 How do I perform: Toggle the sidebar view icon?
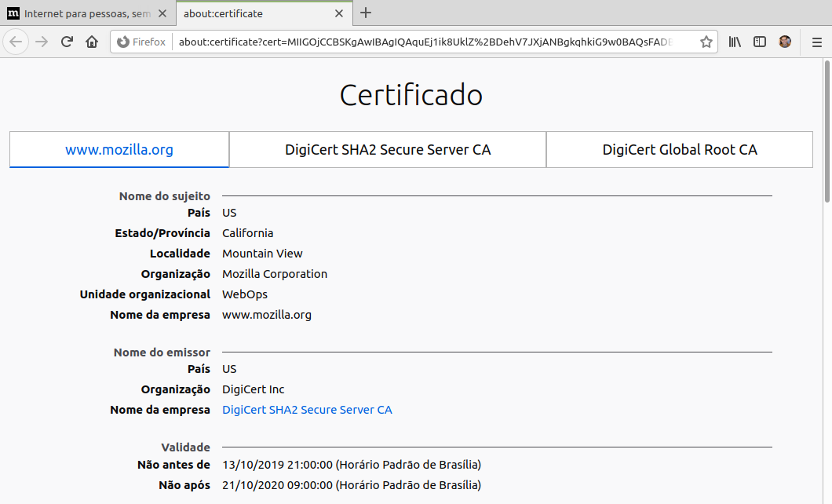[x=760, y=42]
